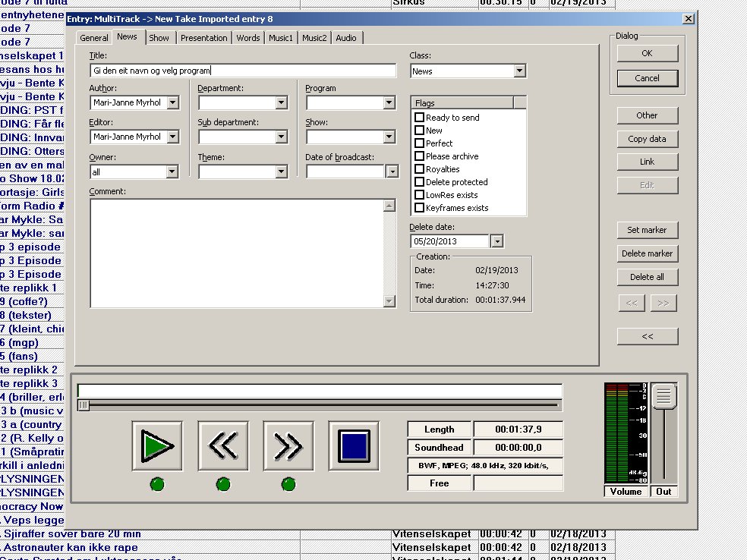
Task: Click the Volume fader knob
Action: point(664,395)
